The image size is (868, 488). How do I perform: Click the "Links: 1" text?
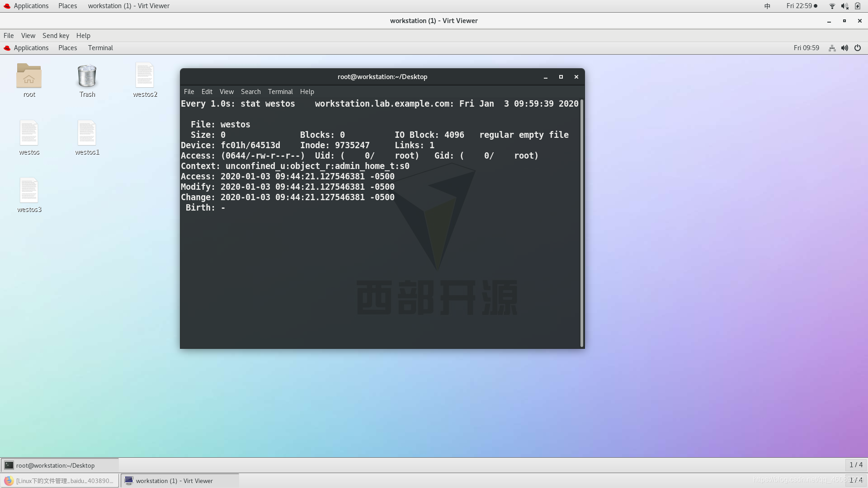[415, 145]
